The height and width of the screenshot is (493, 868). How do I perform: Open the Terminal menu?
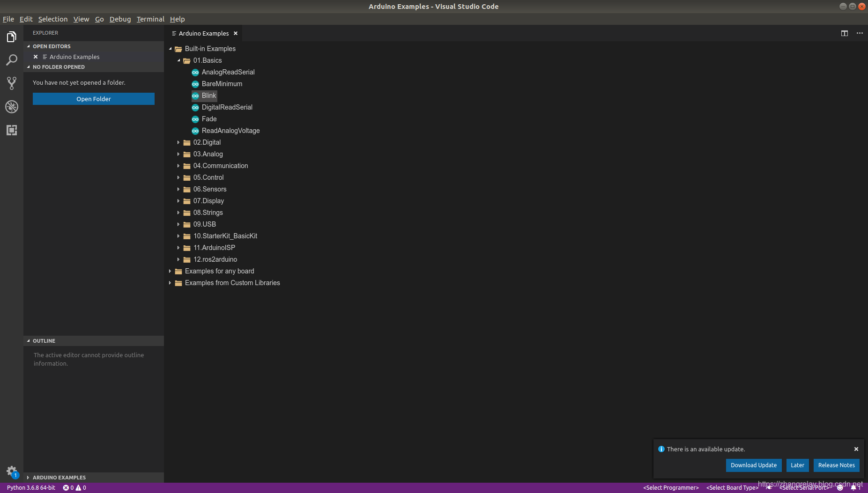click(150, 19)
